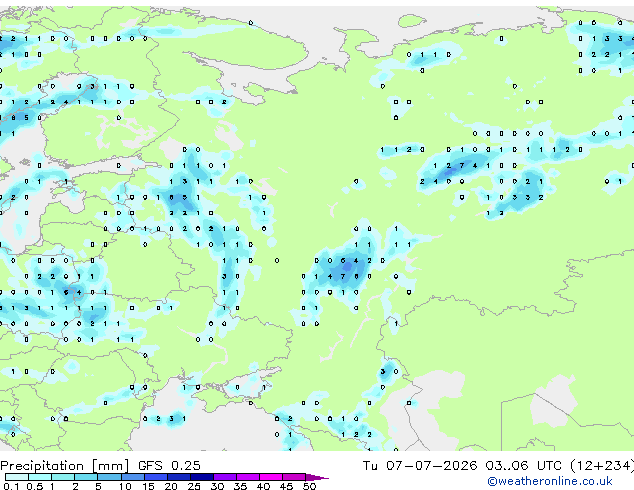The image size is (634, 490).
Task: Select the legend swatch between 2 and 5
Action: (x=86, y=477)
